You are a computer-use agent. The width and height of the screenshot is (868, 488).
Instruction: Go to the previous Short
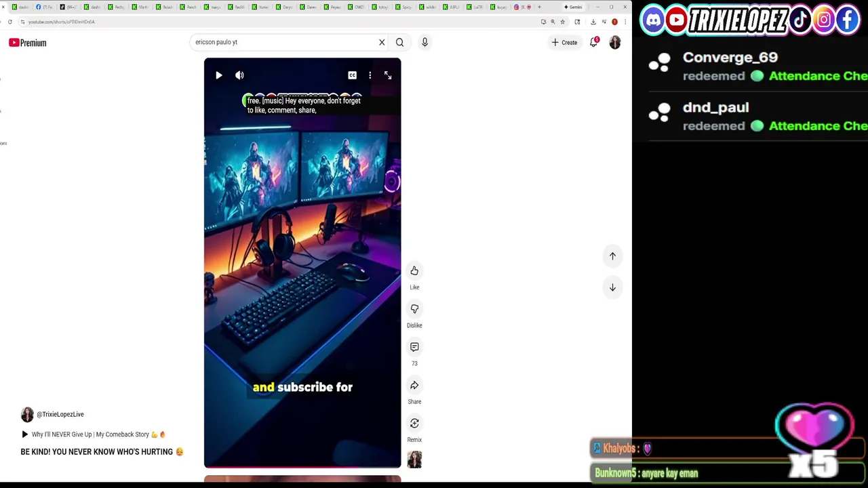[612, 256]
